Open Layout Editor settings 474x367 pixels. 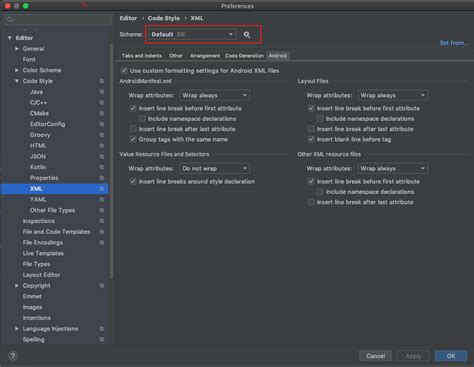click(41, 275)
